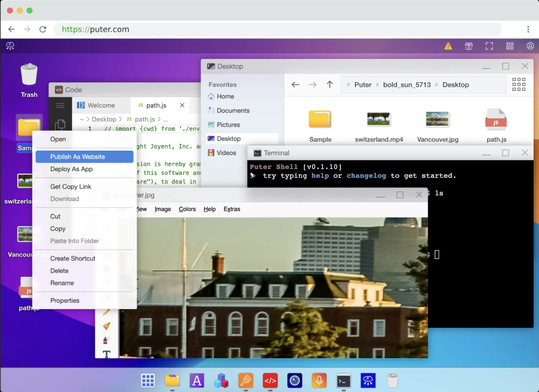Launch the Code editor from the dock
This screenshot has height=392, width=539.
[270, 381]
